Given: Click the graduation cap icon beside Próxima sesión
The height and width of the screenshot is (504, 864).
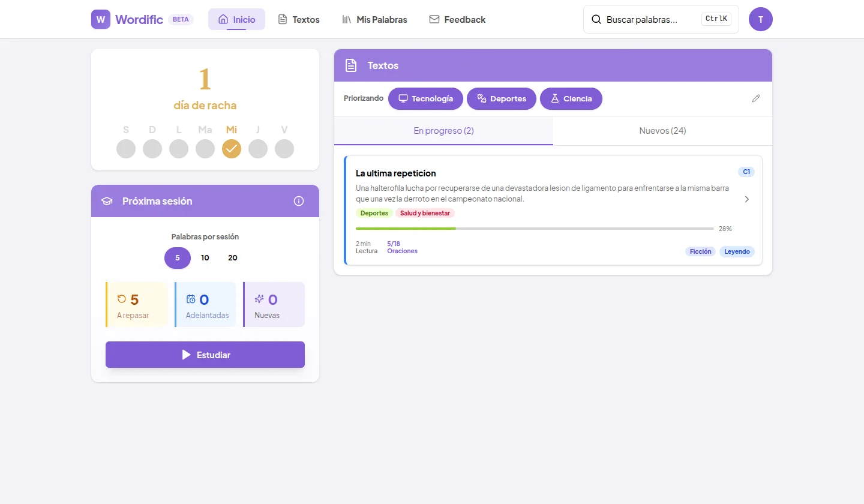Looking at the screenshot, I should [x=106, y=201].
